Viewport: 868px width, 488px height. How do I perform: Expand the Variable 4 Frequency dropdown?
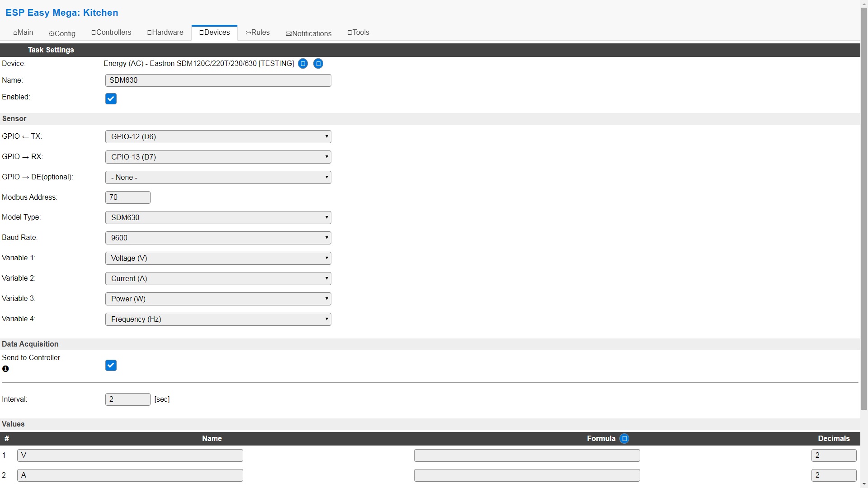tap(218, 319)
